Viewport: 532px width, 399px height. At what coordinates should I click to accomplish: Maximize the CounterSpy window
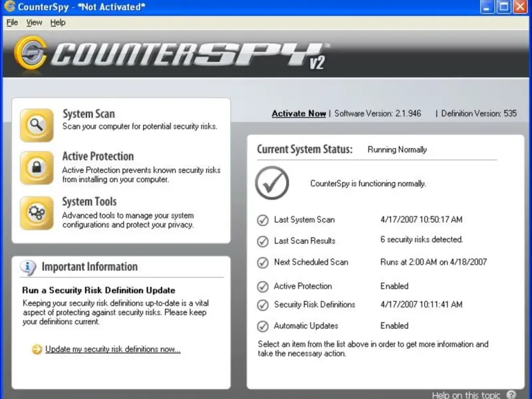(504, 7)
